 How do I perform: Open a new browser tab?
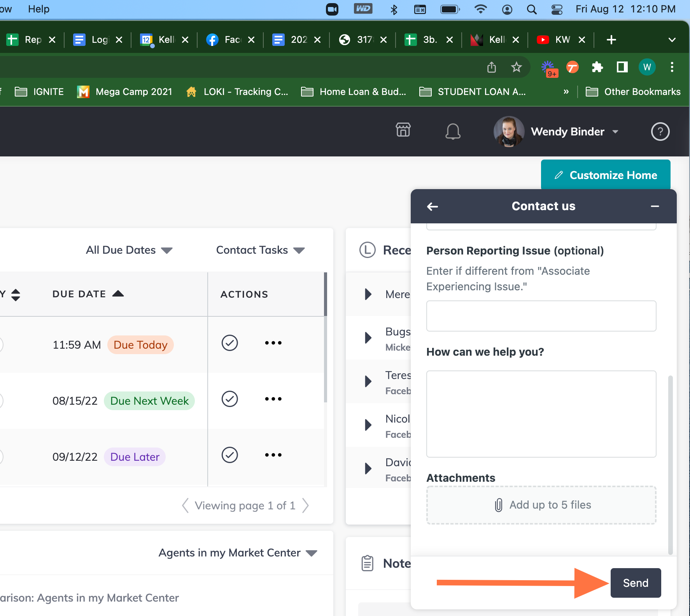(611, 40)
